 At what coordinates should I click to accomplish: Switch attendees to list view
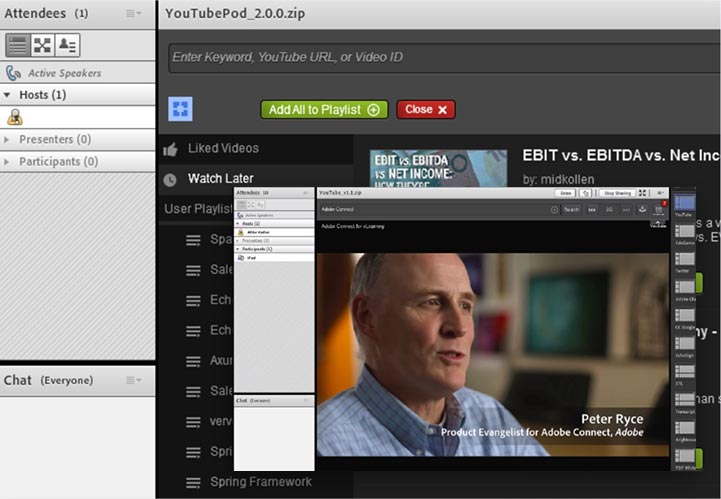[x=18, y=45]
